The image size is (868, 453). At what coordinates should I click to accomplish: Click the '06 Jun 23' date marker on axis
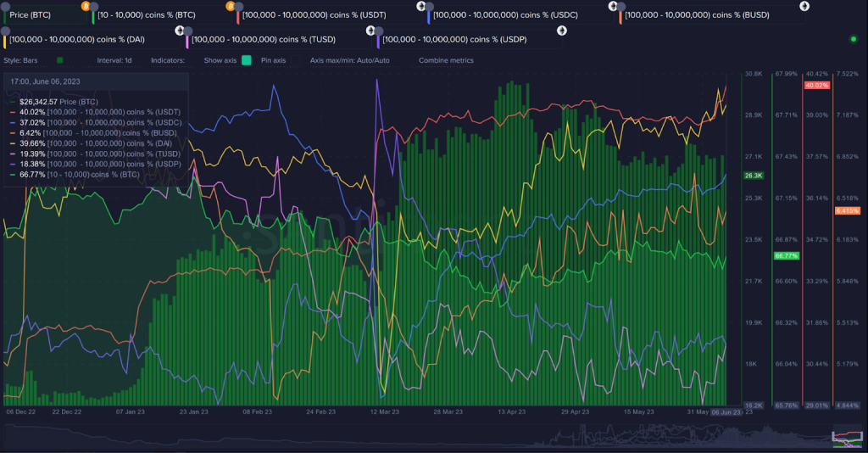click(x=726, y=412)
